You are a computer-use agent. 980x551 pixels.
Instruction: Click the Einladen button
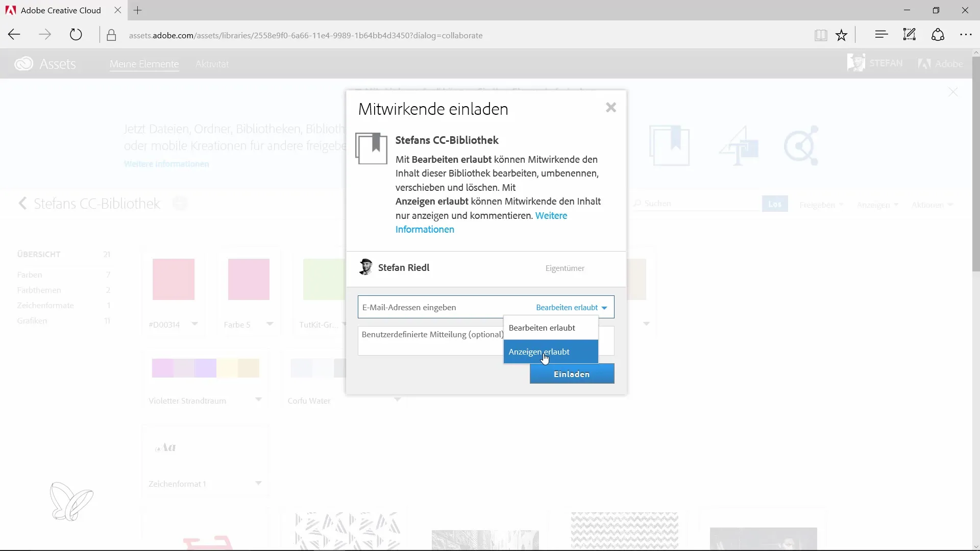coord(572,374)
